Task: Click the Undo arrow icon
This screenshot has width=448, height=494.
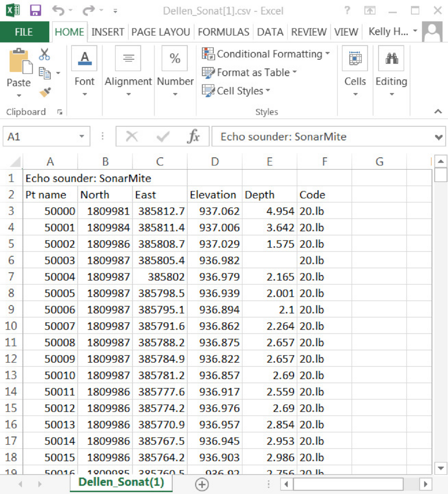Action: click(58, 11)
